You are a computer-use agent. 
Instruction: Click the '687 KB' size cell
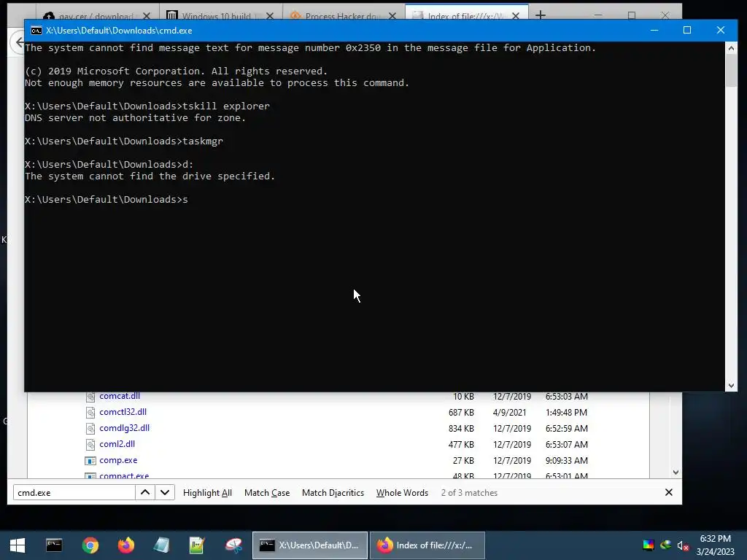pyautogui.click(x=461, y=413)
